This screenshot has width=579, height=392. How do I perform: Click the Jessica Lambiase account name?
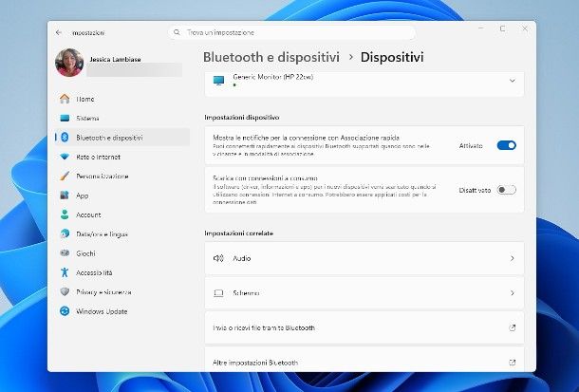pyautogui.click(x=115, y=59)
